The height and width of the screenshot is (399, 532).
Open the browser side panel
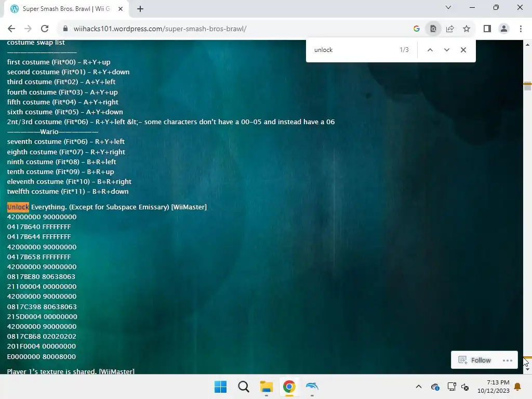point(487,29)
